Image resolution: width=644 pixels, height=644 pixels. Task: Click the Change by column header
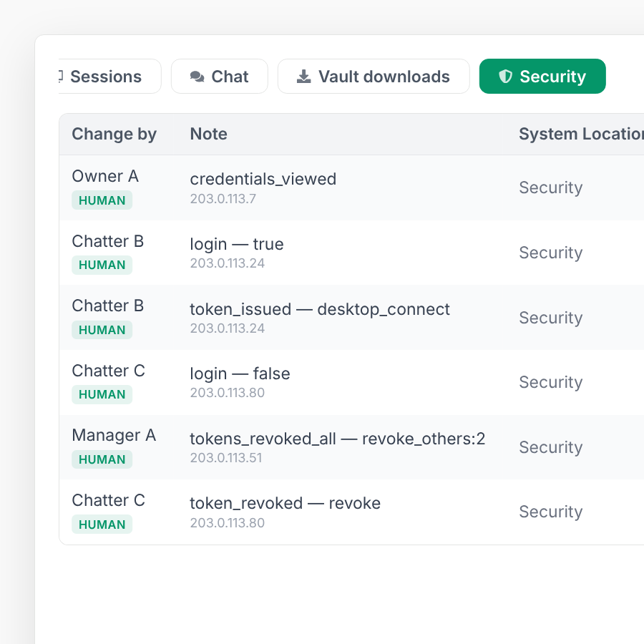[x=114, y=134]
